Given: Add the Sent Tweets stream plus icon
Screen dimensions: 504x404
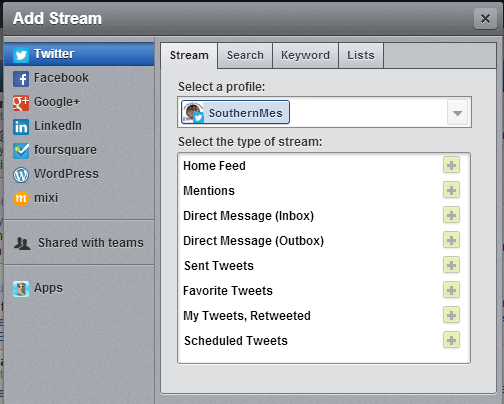Looking at the screenshot, I should (x=451, y=265).
